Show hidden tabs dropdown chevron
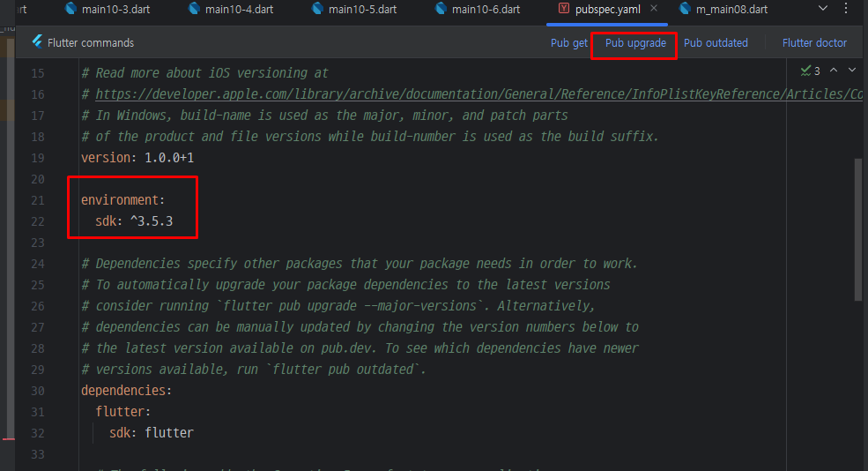Image resolution: width=868 pixels, height=471 pixels. (822, 8)
